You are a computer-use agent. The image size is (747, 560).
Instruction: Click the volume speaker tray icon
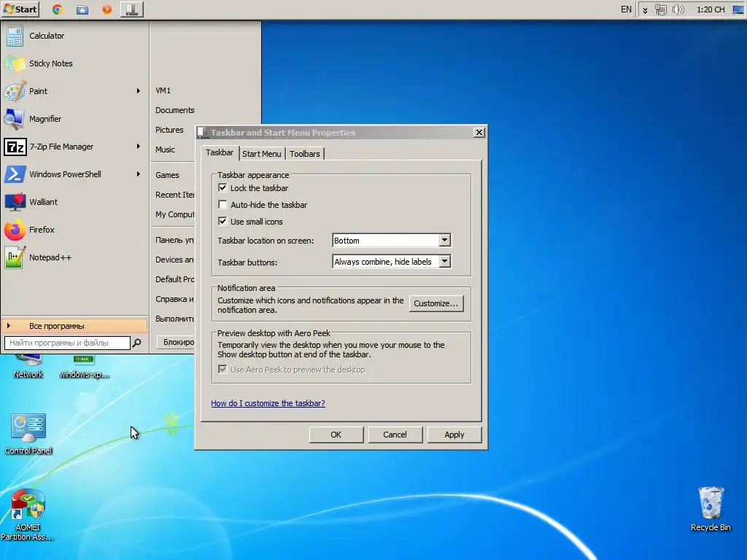click(x=678, y=9)
